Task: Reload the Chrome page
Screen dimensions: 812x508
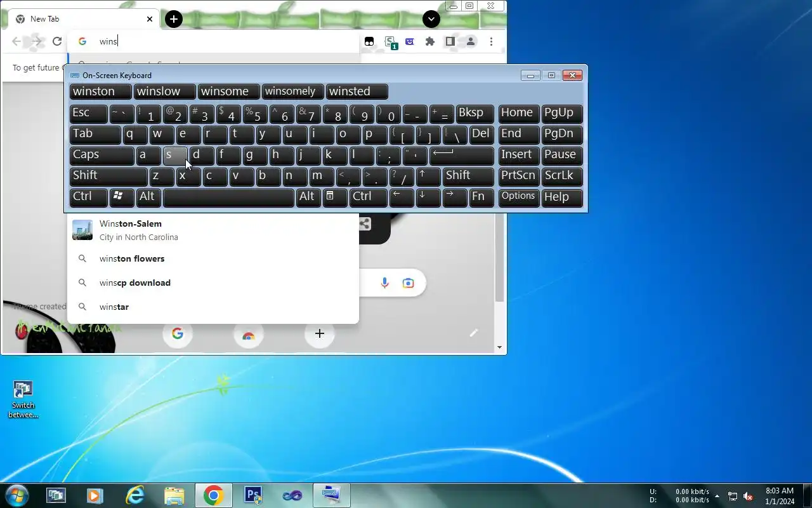Action: tap(57, 41)
